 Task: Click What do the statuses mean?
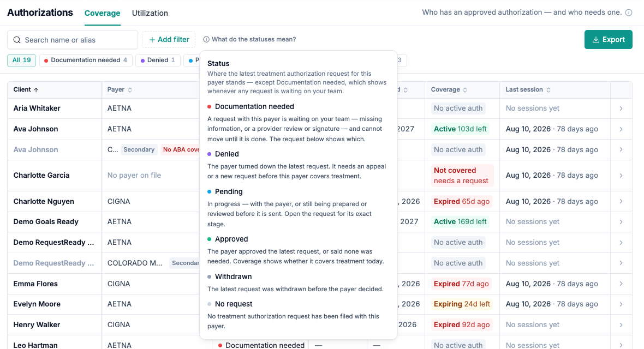[x=249, y=39]
